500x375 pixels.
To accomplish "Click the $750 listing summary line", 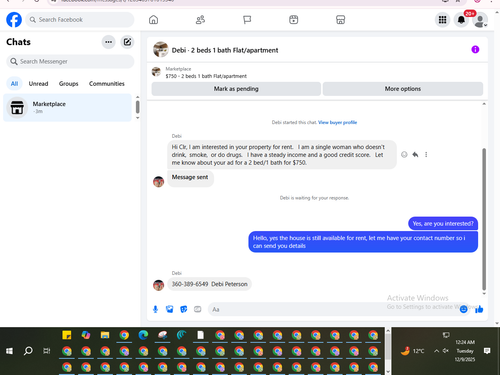I will (x=206, y=76).
